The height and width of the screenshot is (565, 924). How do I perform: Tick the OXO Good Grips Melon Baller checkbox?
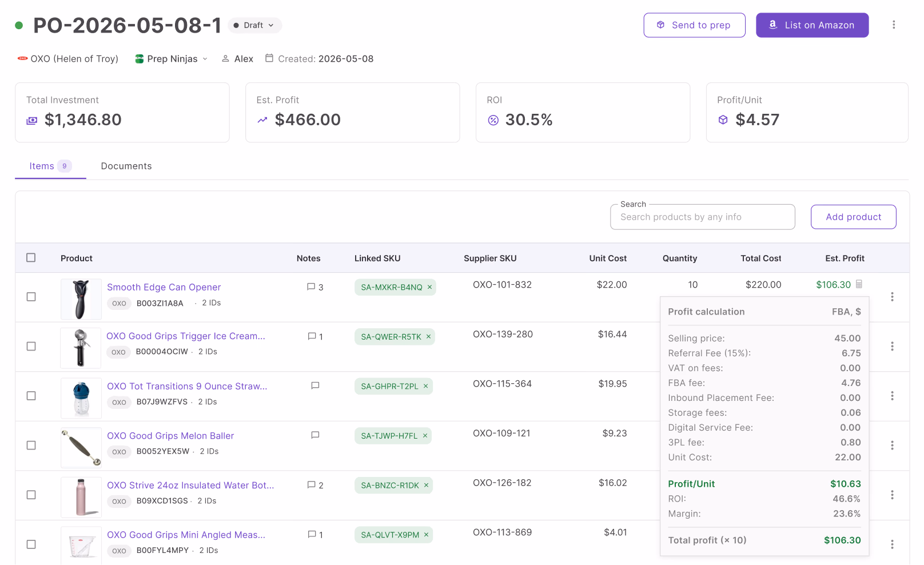pyautogui.click(x=31, y=445)
